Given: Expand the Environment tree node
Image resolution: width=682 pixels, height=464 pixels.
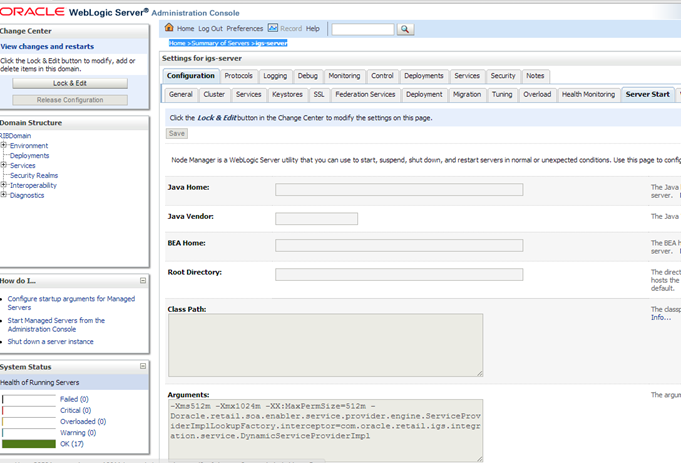Looking at the screenshot, I should click(x=3, y=145).
